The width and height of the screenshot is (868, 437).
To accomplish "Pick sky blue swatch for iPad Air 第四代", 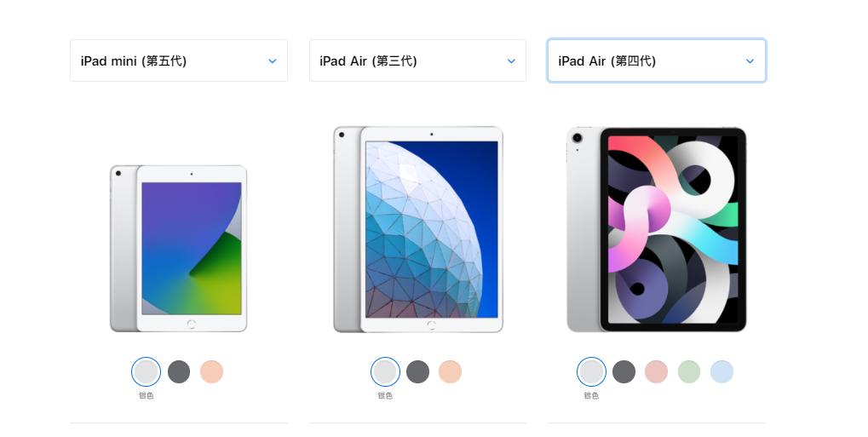I will click(x=721, y=371).
